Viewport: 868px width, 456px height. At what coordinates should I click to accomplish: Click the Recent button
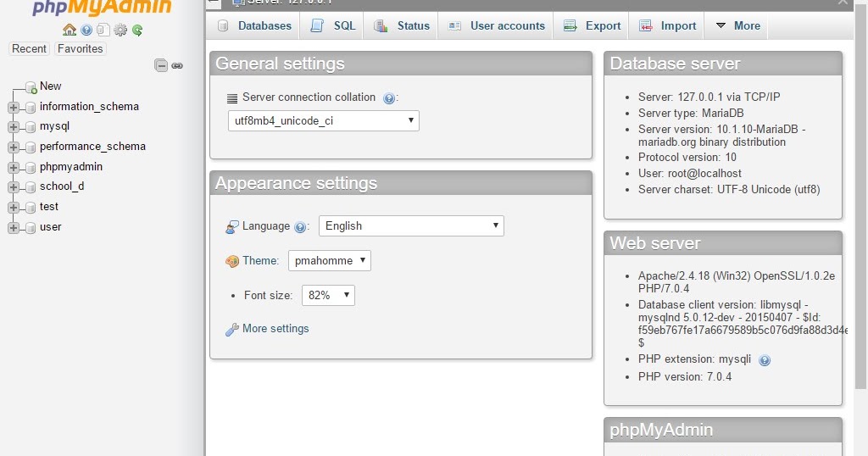click(29, 48)
